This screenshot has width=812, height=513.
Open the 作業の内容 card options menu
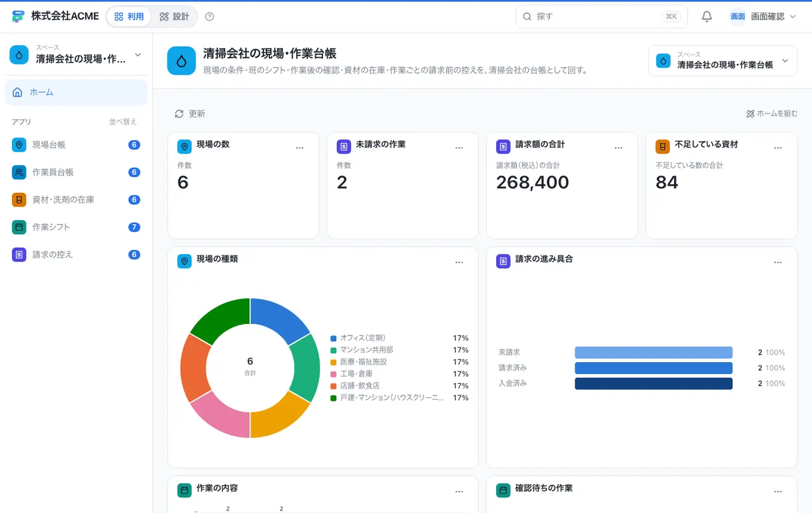coord(459,491)
